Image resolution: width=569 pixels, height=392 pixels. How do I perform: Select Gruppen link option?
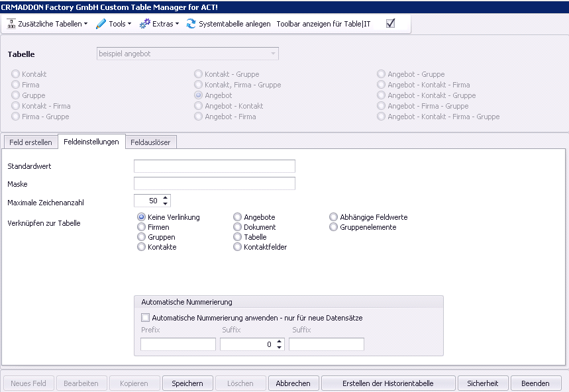click(x=141, y=237)
